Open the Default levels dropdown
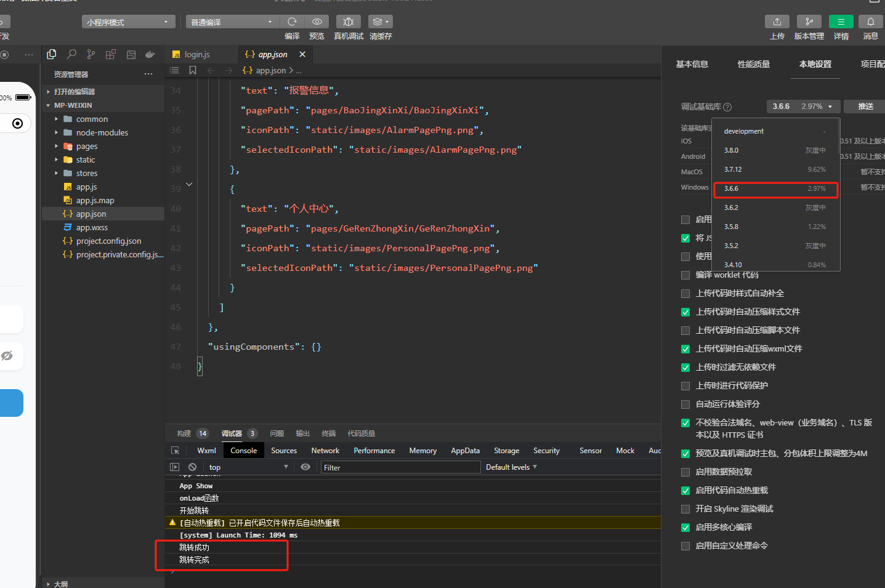This screenshot has height=588, width=885. 511,467
